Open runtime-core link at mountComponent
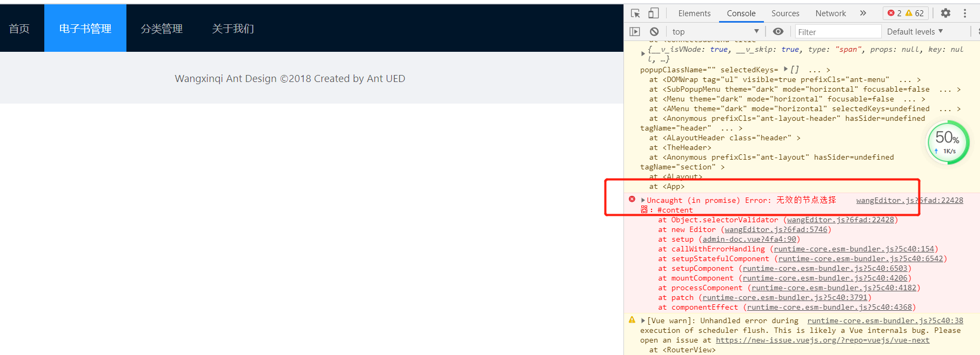 (825, 278)
